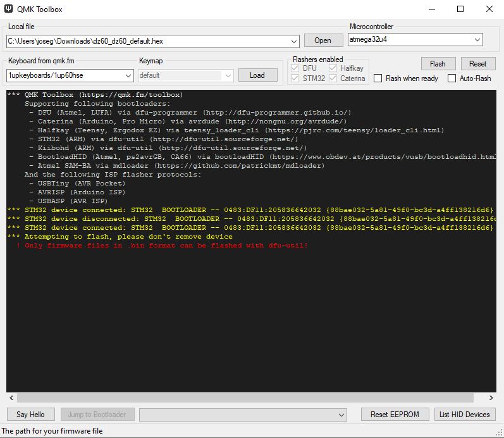The image size is (504, 438).
Task: Click the Reset EEPROM button
Action: point(395,415)
